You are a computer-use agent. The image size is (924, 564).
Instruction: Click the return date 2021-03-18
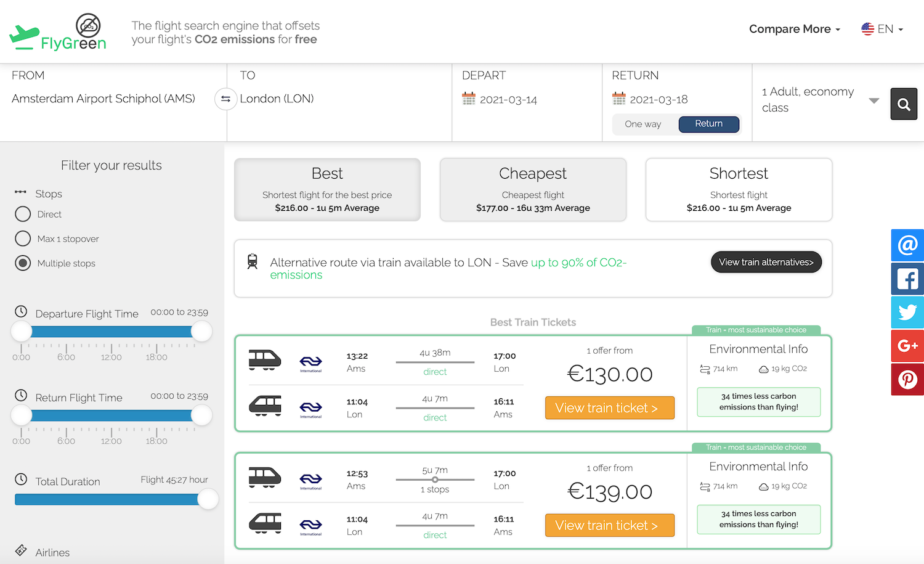(x=659, y=100)
